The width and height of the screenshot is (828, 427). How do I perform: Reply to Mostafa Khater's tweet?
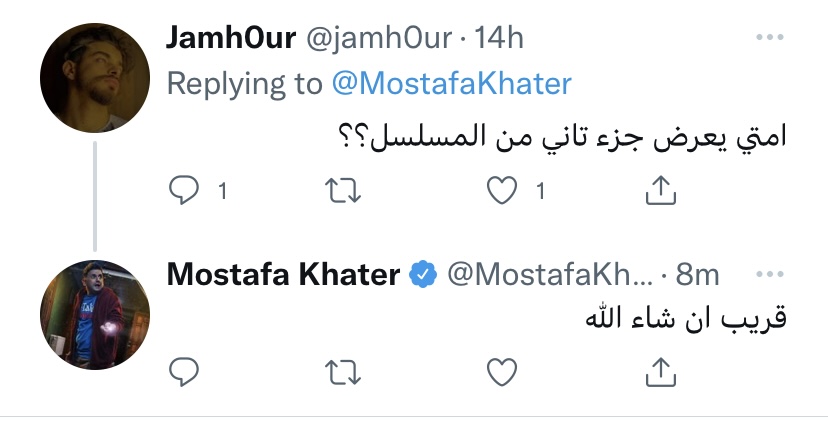tap(184, 372)
